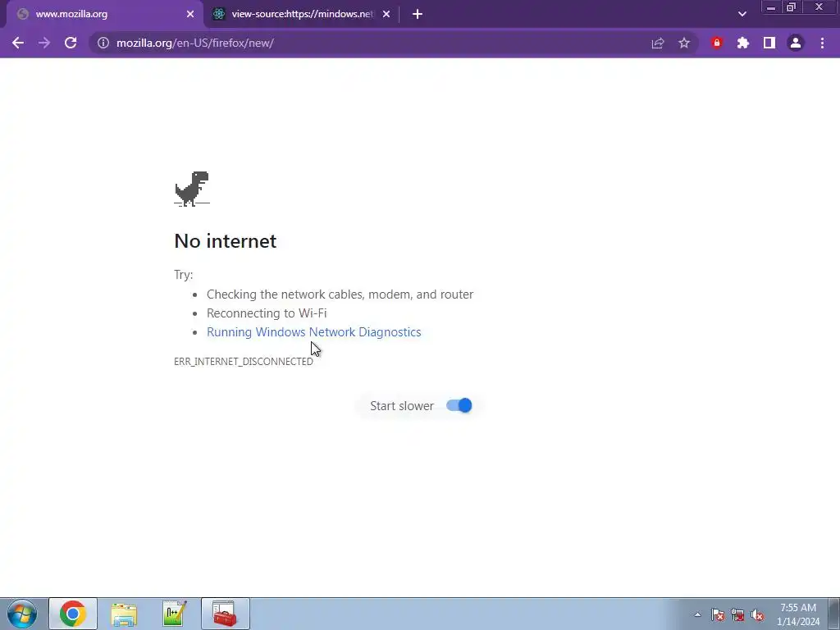Click the dinosaur game image
The width and height of the screenshot is (840, 630).
point(192,189)
